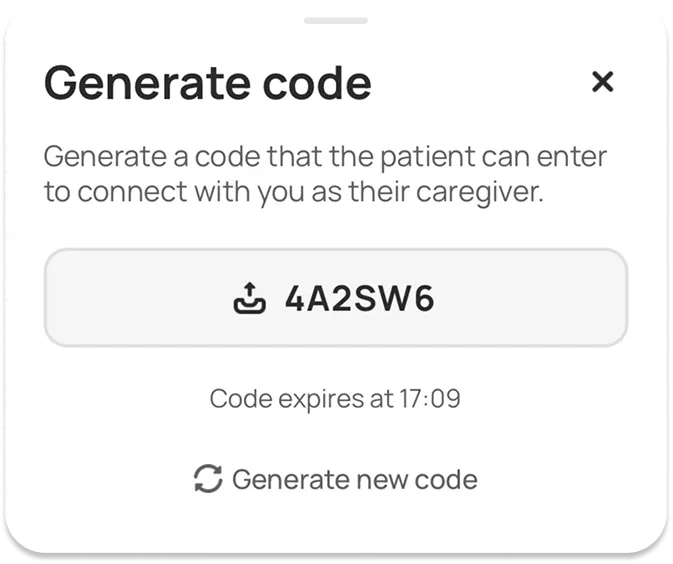673x564 pixels.
Task: Share the code via the upload tray icon
Action: (249, 298)
